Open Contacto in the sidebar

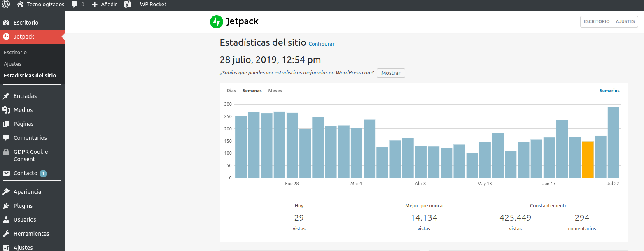[26, 173]
